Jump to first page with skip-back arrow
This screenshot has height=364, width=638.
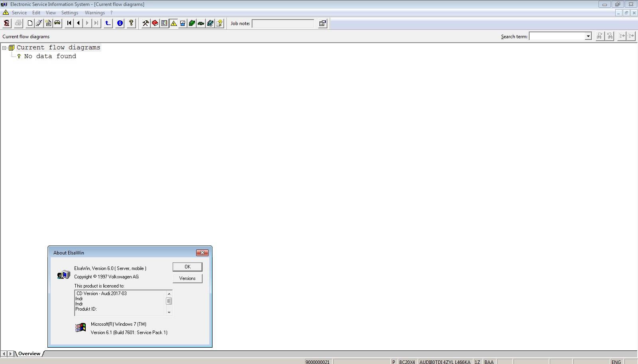[69, 23]
